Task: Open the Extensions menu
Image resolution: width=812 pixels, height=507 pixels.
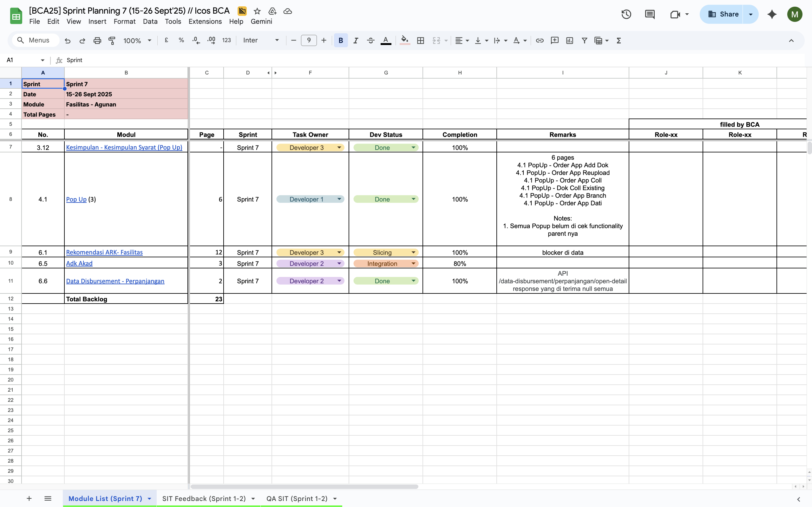Action: click(x=205, y=22)
